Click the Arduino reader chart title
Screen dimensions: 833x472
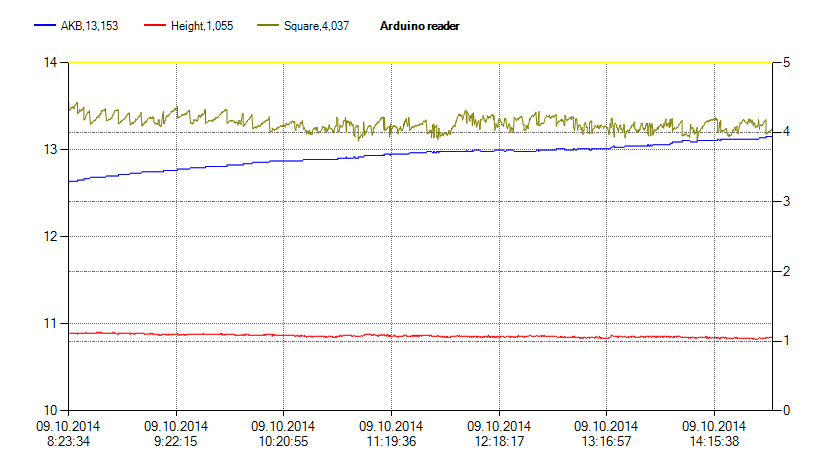point(420,25)
